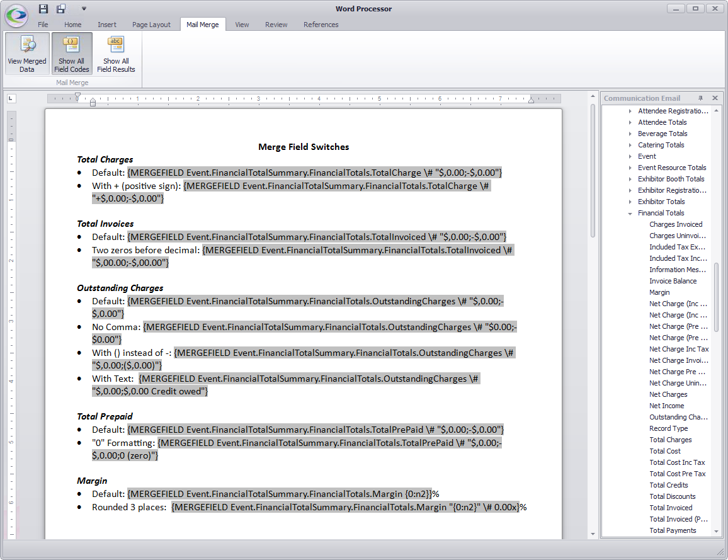The height and width of the screenshot is (560, 728).
Task: Select the Margin field in tree
Action: click(659, 292)
